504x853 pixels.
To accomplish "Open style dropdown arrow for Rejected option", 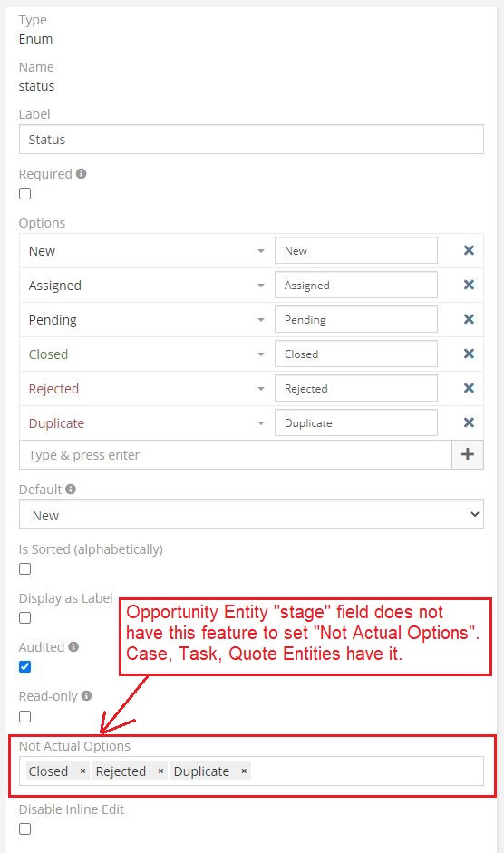I will tap(261, 389).
